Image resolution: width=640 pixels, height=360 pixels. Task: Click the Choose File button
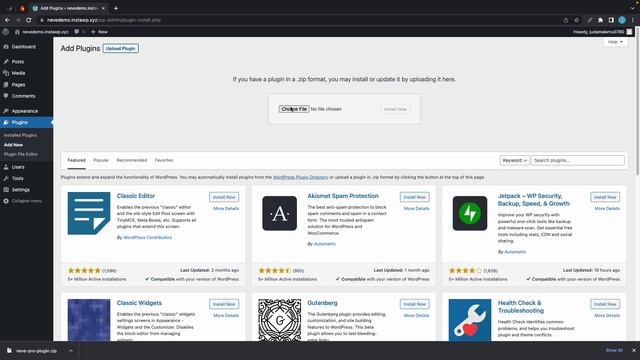click(x=294, y=109)
